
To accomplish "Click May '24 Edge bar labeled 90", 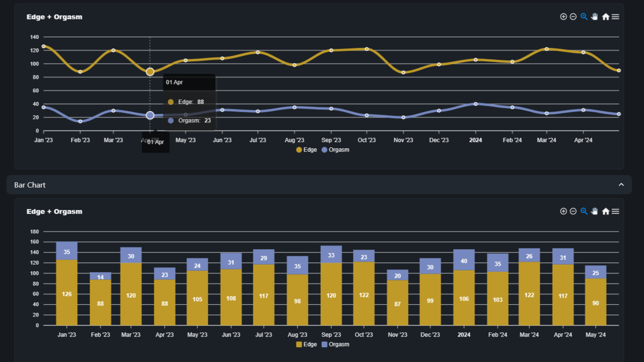I will pyautogui.click(x=596, y=302).
